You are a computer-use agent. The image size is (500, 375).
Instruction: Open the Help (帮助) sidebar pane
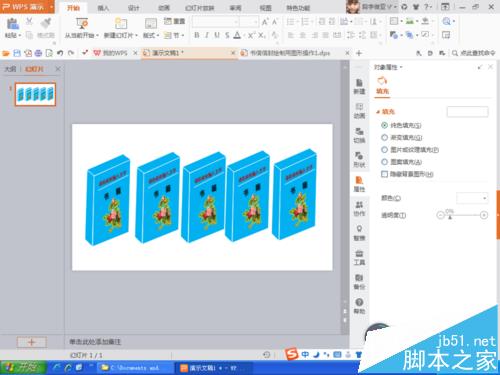click(359, 306)
